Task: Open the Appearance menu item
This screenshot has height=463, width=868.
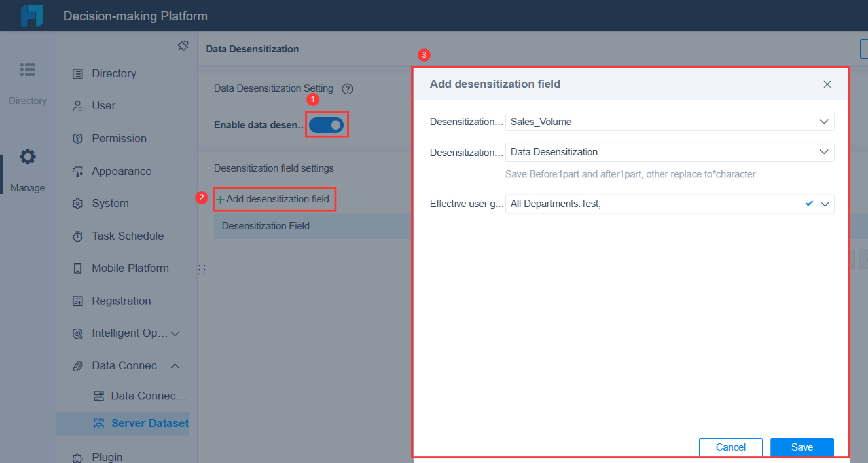Action: pyautogui.click(x=121, y=171)
